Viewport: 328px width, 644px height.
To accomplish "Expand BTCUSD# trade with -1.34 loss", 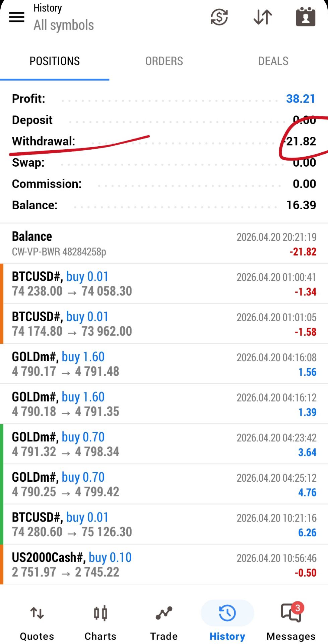I will tap(164, 284).
